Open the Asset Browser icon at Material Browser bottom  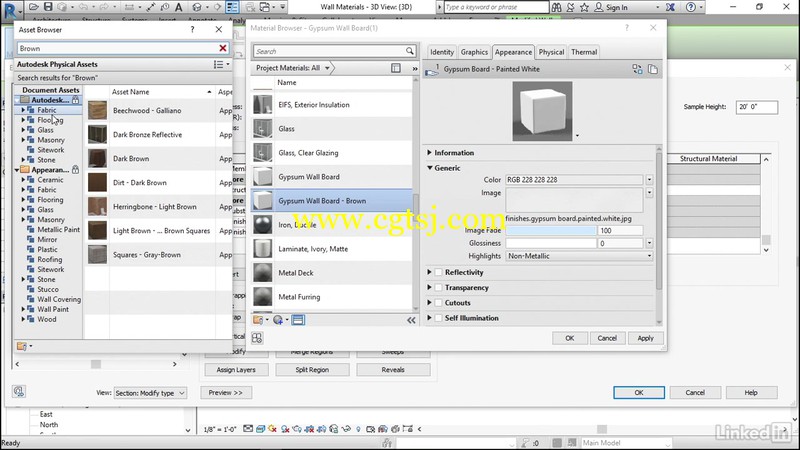click(x=298, y=320)
